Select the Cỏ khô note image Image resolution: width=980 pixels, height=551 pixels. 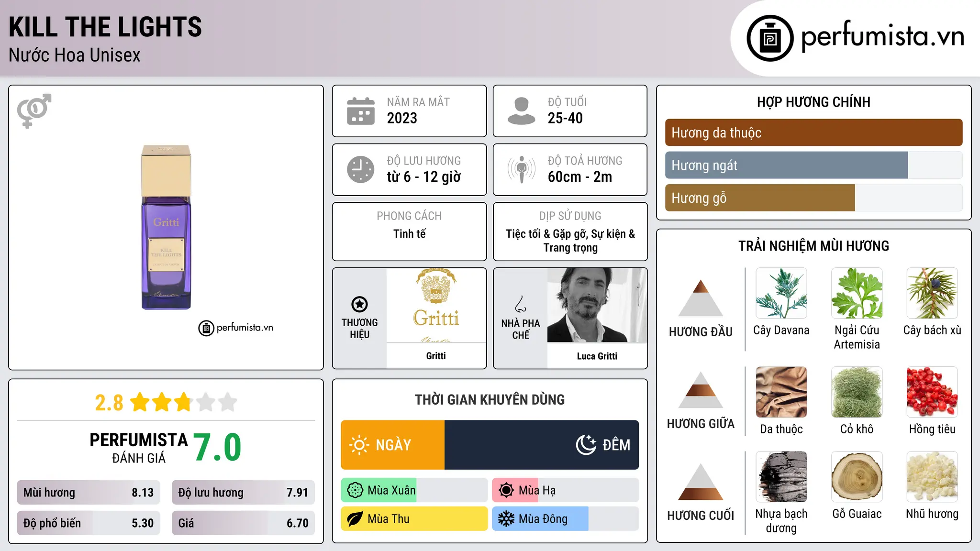[x=857, y=392]
